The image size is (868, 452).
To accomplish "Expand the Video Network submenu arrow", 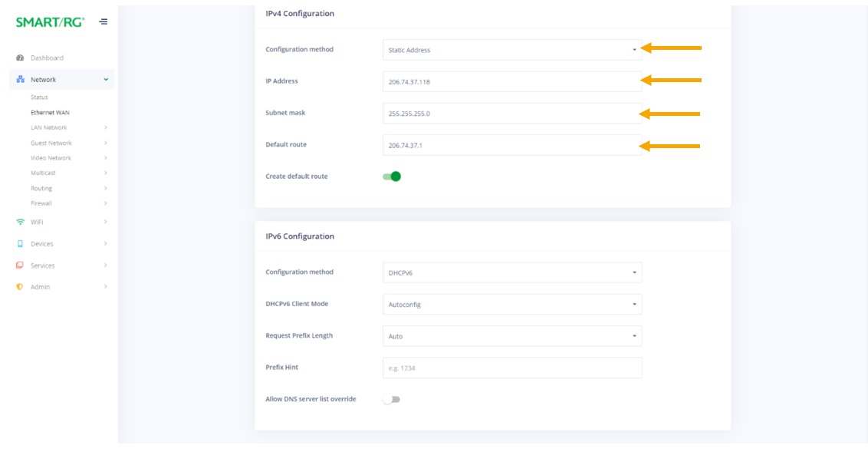I will 106,158.
